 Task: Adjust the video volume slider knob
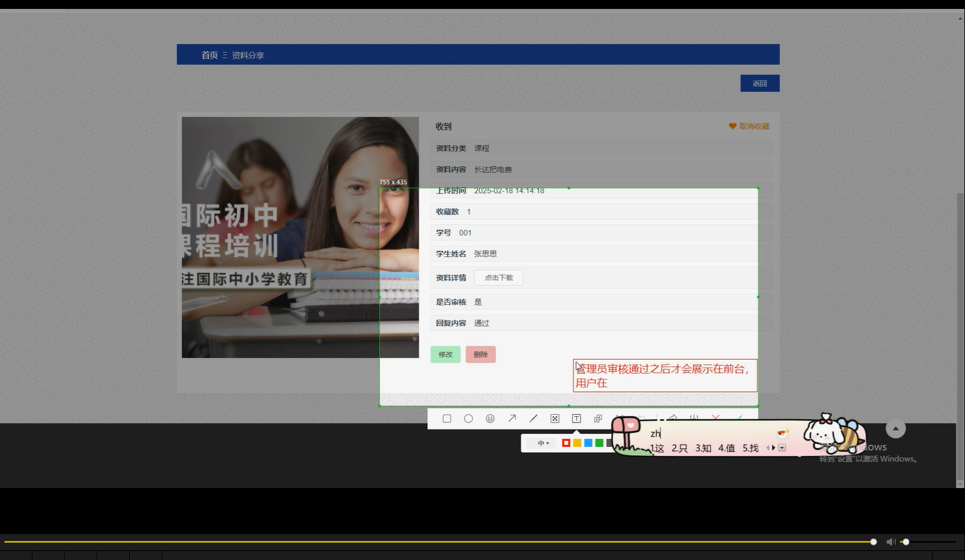(x=906, y=542)
